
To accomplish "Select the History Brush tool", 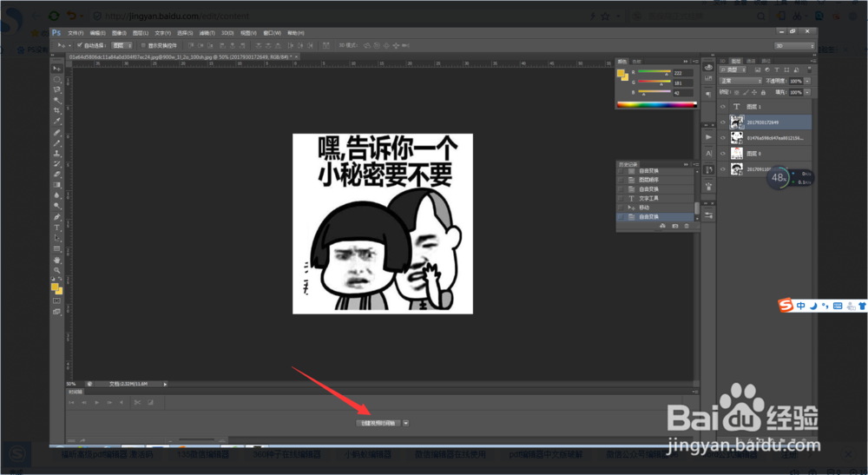I will [x=57, y=164].
